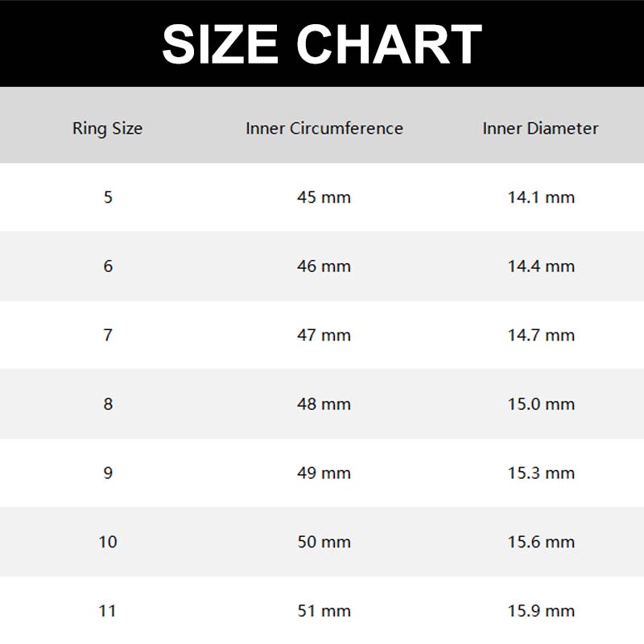Click the 15.9 mm diameter value
Screen dimensions: 644x644
pos(541,611)
